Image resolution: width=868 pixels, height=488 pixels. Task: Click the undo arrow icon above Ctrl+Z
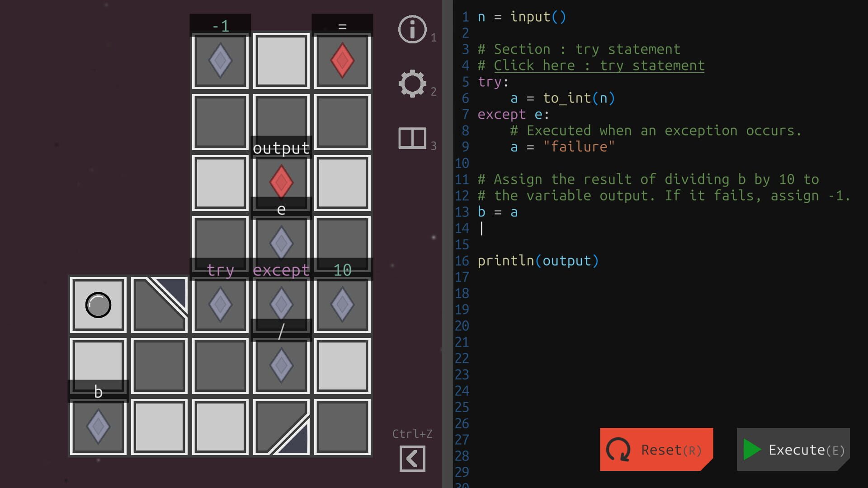pyautogui.click(x=412, y=458)
